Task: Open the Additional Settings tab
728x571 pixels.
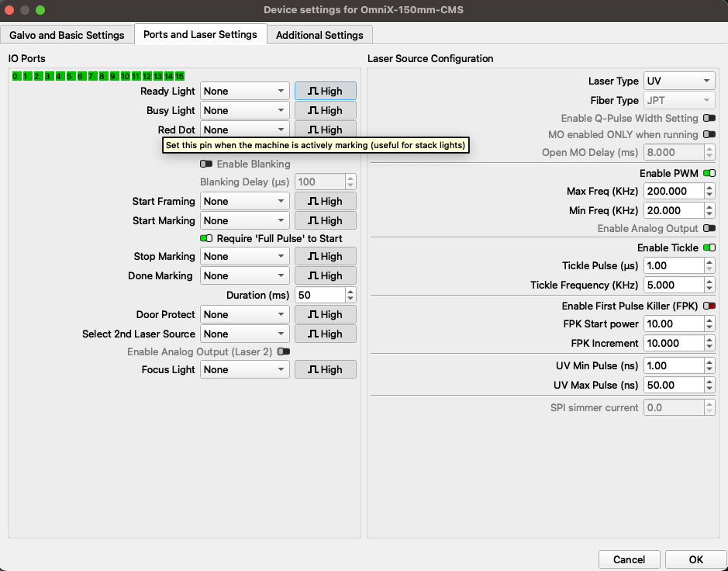Action: pyautogui.click(x=319, y=35)
